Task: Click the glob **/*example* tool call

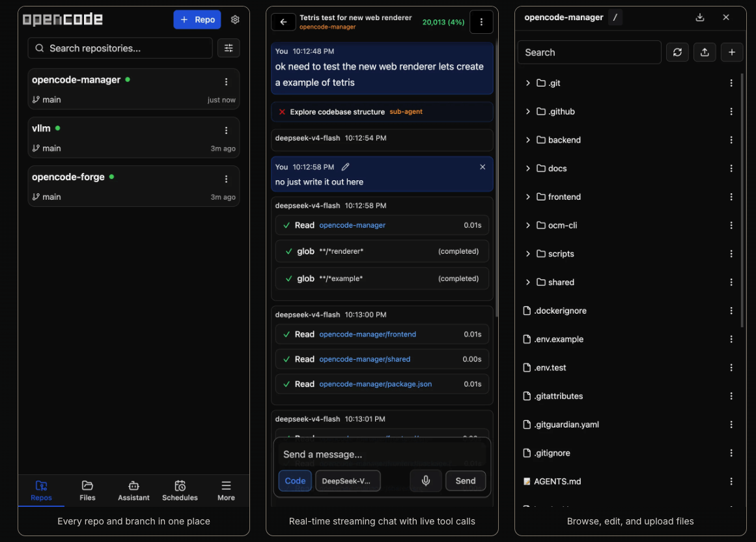Action: coord(382,278)
